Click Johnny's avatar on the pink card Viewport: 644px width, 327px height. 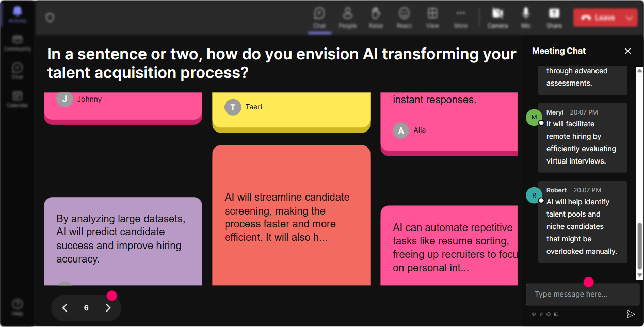coord(65,99)
